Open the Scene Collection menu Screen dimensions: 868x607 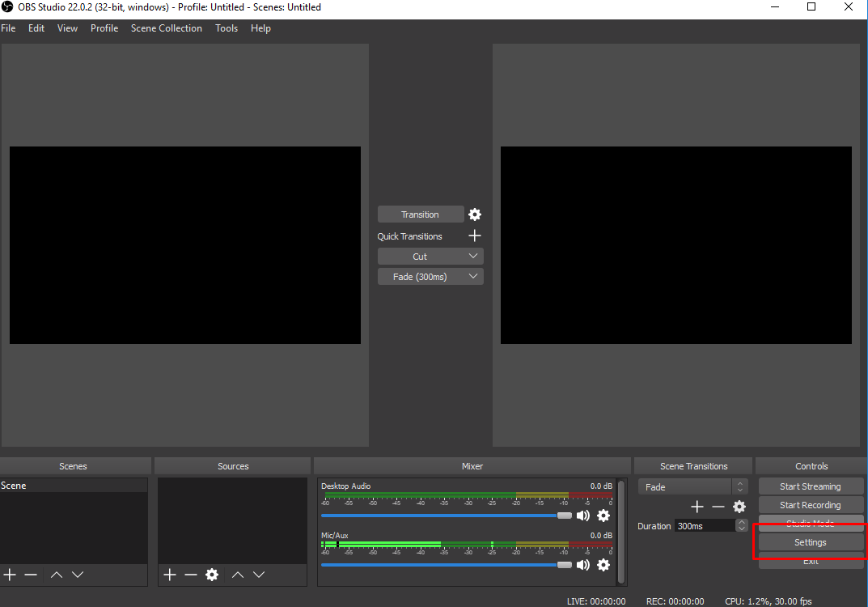[167, 28]
